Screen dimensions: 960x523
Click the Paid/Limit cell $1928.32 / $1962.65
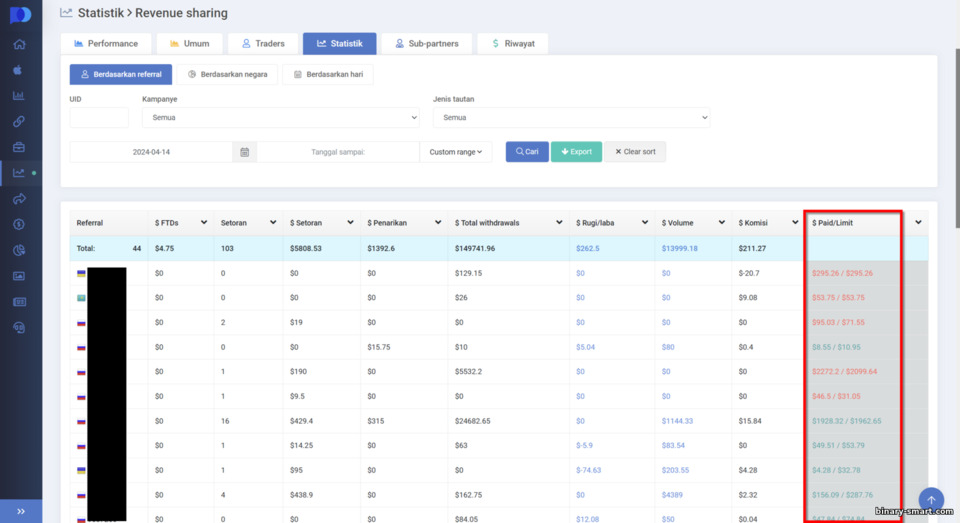tap(847, 421)
